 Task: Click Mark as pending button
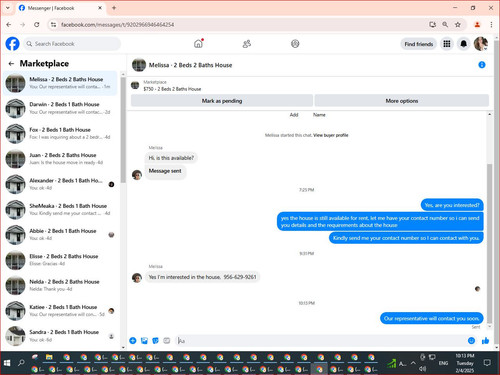click(x=222, y=101)
